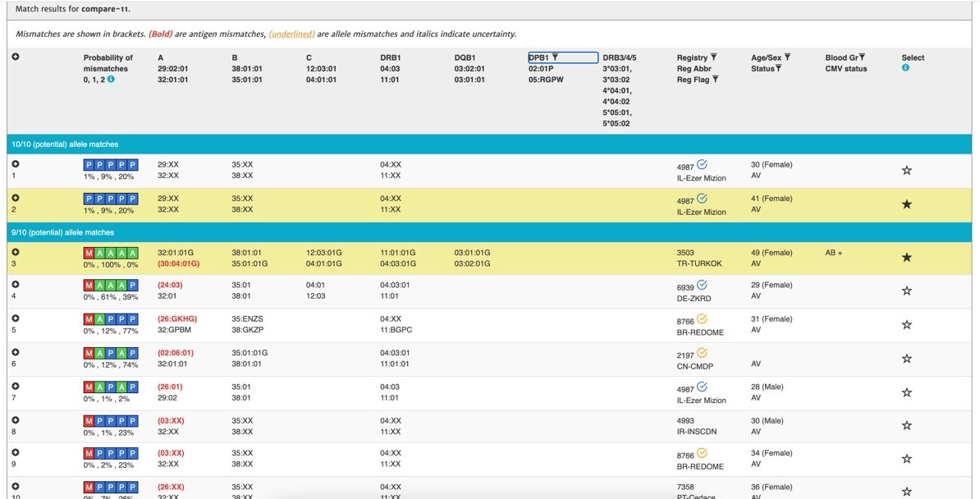Click the yellow verification badge for donor 5
The image size is (980, 499).
coord(702,318)
